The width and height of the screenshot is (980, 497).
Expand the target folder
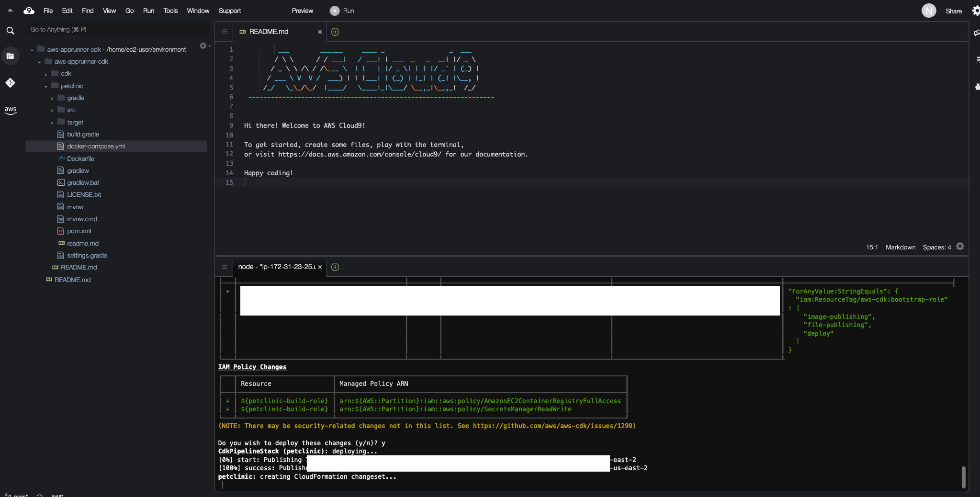pyautogui.click(x=52, y=123)
